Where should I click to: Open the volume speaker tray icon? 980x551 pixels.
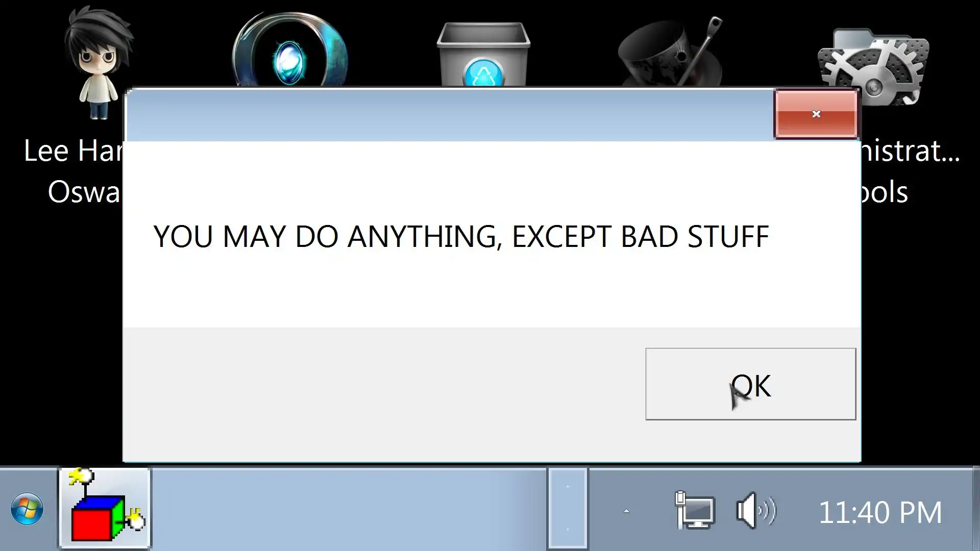[x=756, y=510]
